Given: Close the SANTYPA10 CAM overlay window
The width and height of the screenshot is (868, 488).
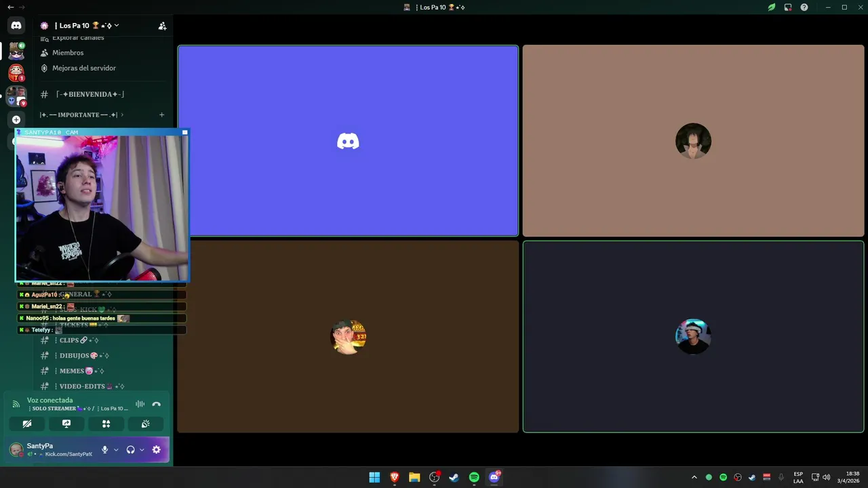Looking at the screenshot, I should (x=184, y=132).
